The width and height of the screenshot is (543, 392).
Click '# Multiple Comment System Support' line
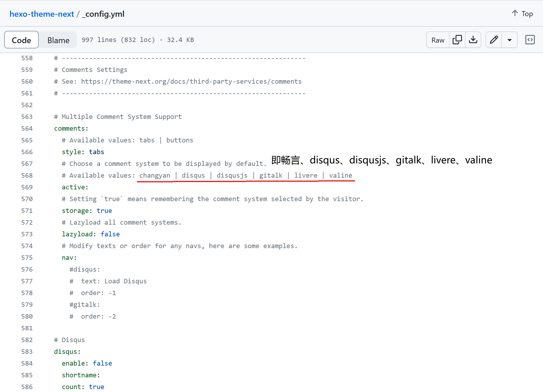tap(118, 117)
